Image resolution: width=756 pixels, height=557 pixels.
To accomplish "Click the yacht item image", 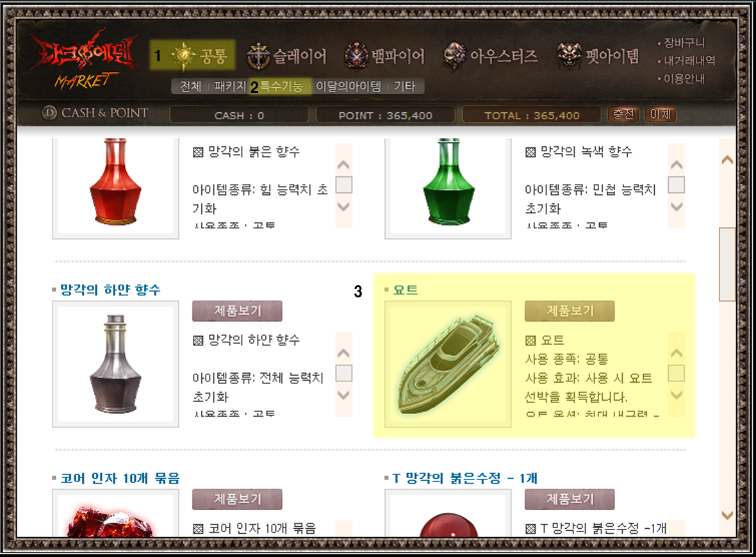I will point(447,364).
